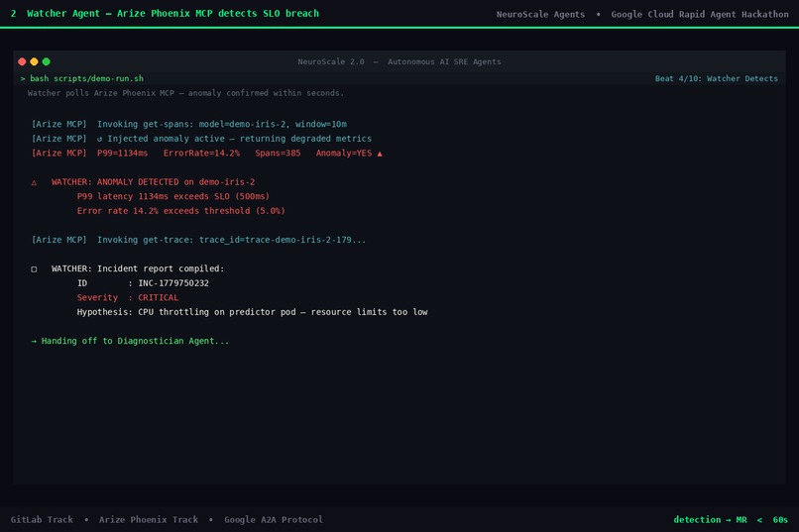Click 'GitLab Track' in the footer

pos(42,520)
